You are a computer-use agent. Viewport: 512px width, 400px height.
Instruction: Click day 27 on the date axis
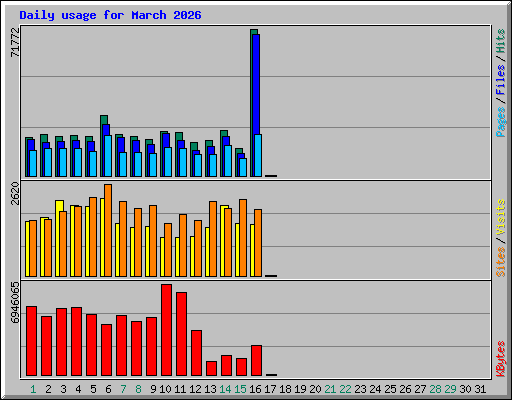click(x=420, y=389)
